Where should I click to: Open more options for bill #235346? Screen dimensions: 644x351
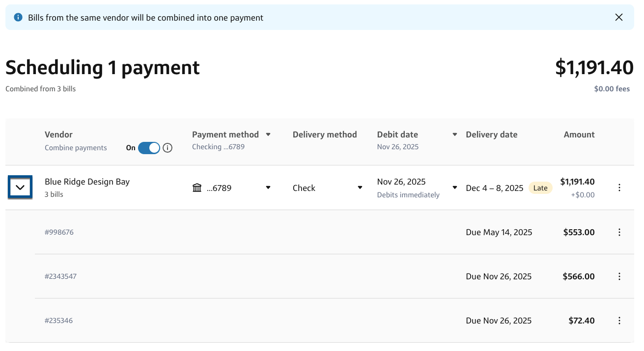pyautogui.click(x=619, y=321)
